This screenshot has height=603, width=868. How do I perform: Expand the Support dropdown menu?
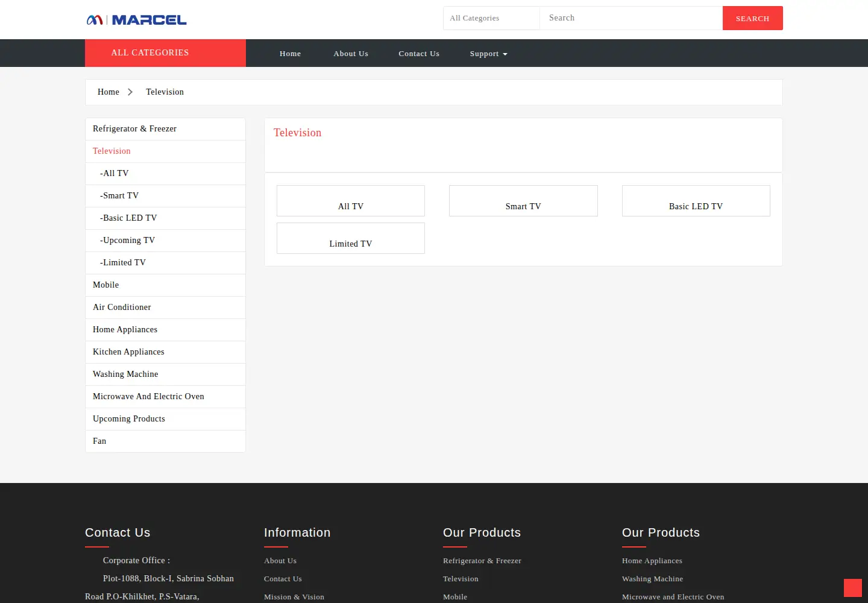(x=488, y=54)
